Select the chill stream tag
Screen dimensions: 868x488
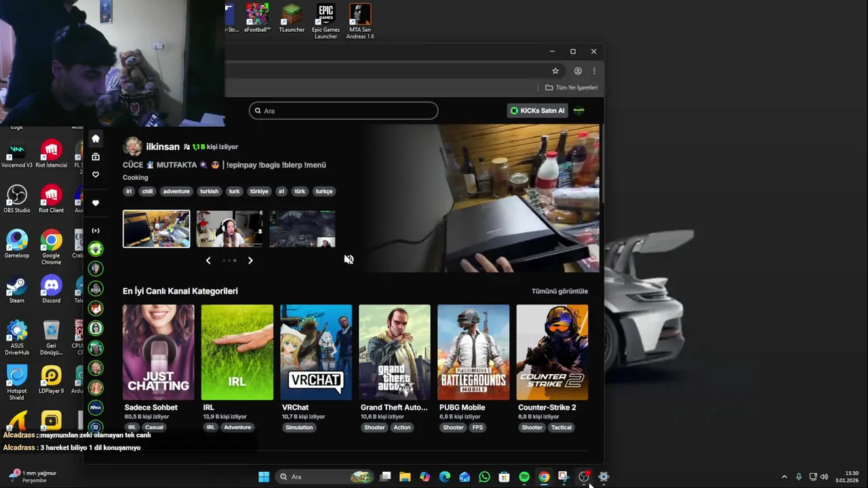coord(147,191)
